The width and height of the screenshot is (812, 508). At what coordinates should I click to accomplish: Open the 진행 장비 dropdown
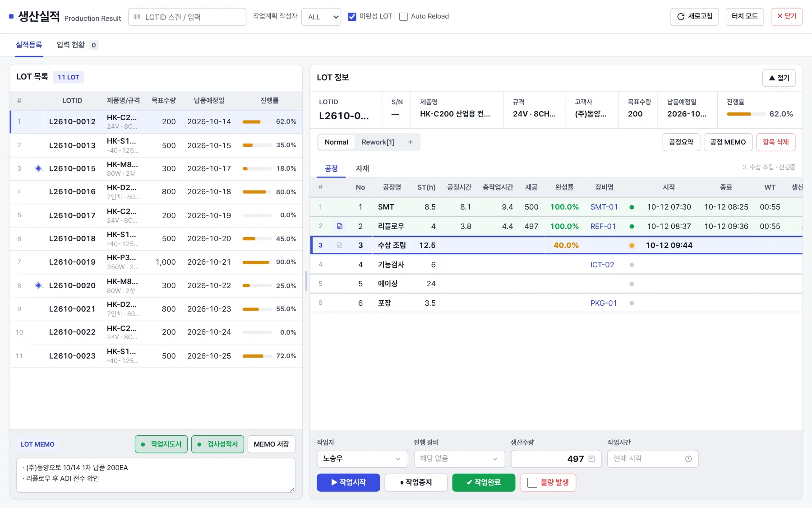pyautogui.click(x=459, y=459)
